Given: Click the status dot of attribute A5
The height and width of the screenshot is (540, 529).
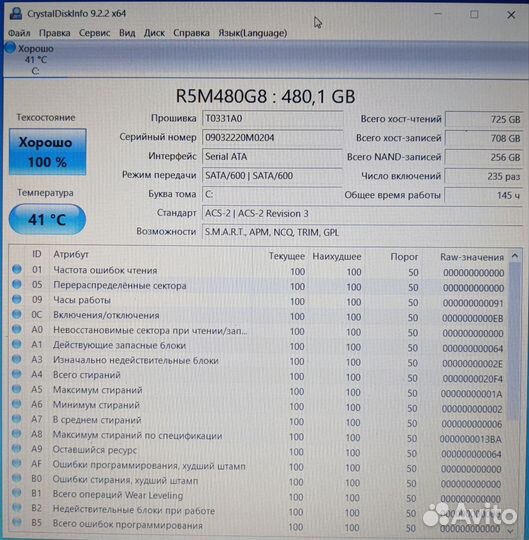Looking at the screenshot, I should click(x=17, y=389).
